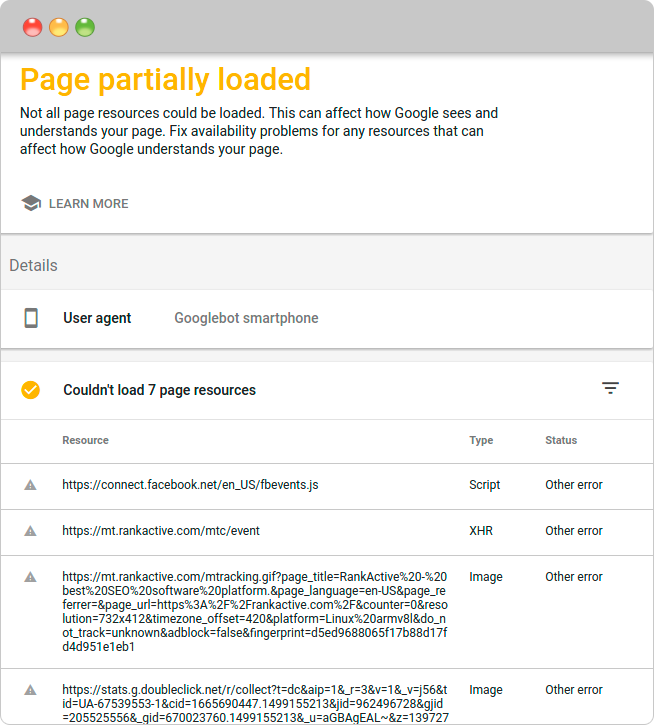Click the Page partially loaded title
The height and width of the screenshot is (725, 654).
click(166, 80)
